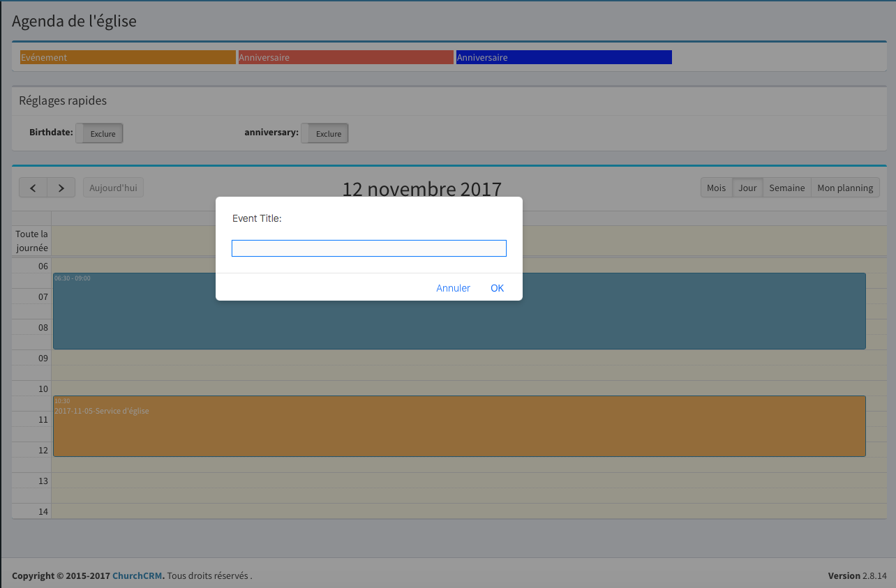This screenshot has width=896, height=588.
Task: Switch calendar to Semaine view
Action: [x=787, y=188]
